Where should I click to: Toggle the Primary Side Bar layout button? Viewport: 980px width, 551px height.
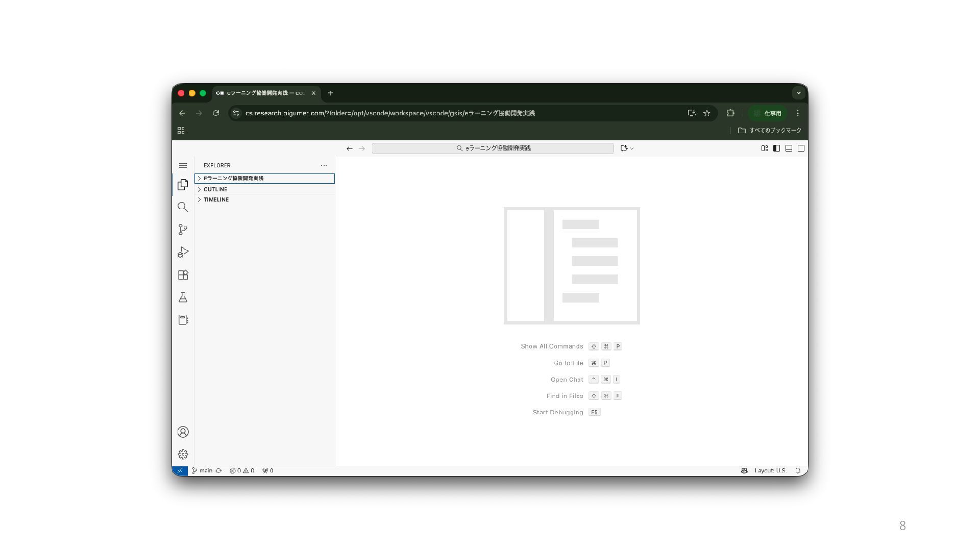tap(776, 148)
